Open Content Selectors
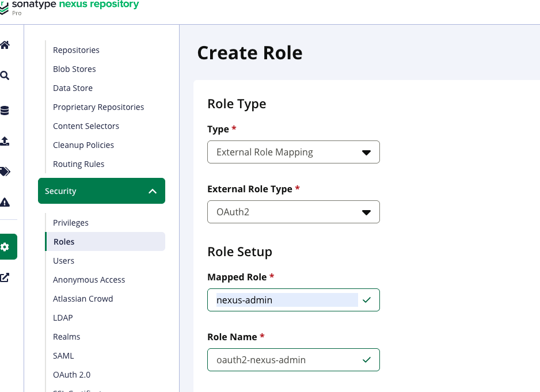 [86, 125]
